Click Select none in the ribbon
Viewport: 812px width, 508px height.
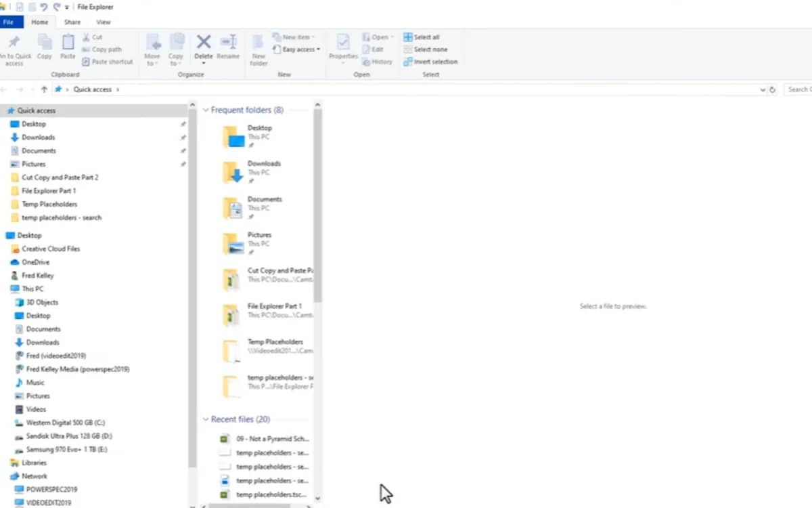click(x=425, y=49)
